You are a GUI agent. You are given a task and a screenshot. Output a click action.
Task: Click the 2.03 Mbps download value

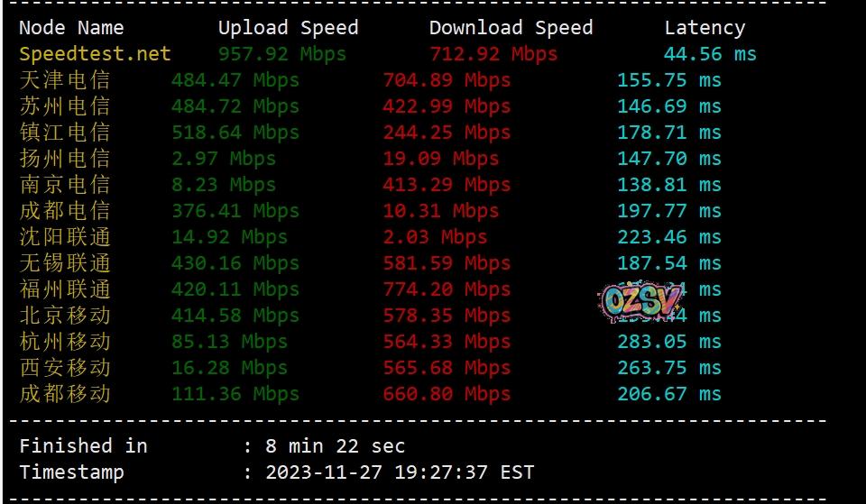tap(435, 237)
